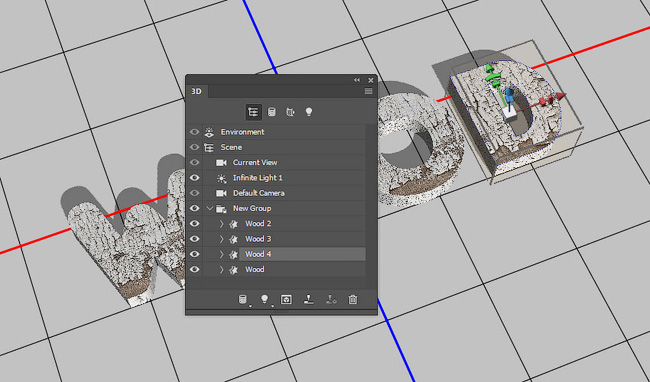Screen dimensions: 650x382
Task: Click the start 3D print icon
Action: 308,299
